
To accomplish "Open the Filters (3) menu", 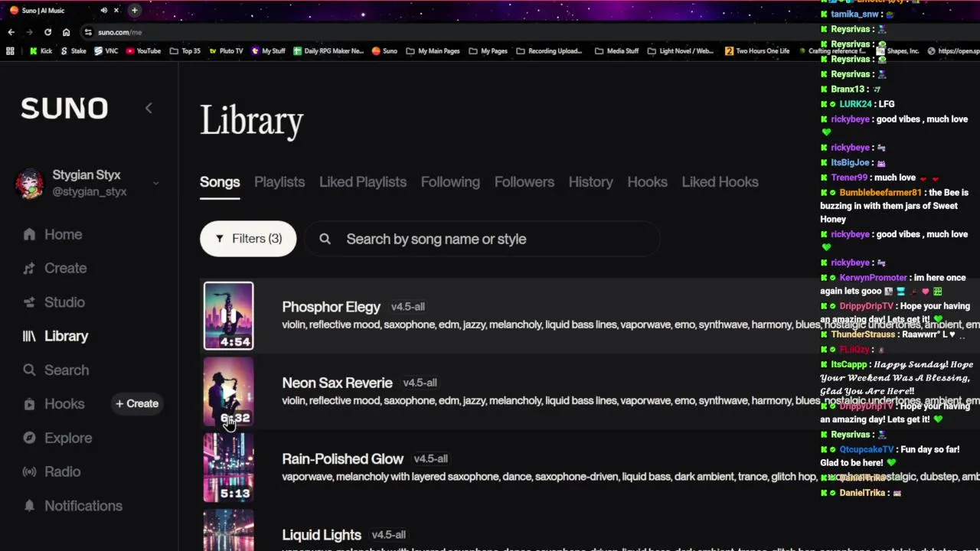I will (248, 239).
